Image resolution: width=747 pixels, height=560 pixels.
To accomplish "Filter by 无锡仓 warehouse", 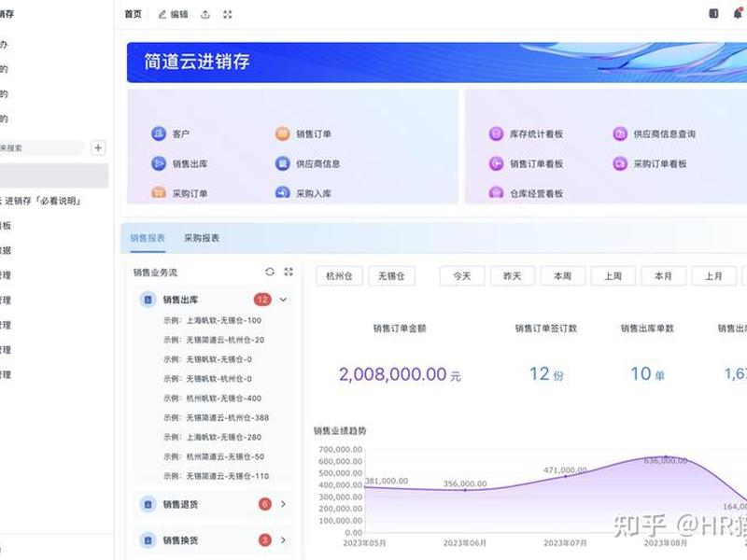I will click(x=391, y=276).
